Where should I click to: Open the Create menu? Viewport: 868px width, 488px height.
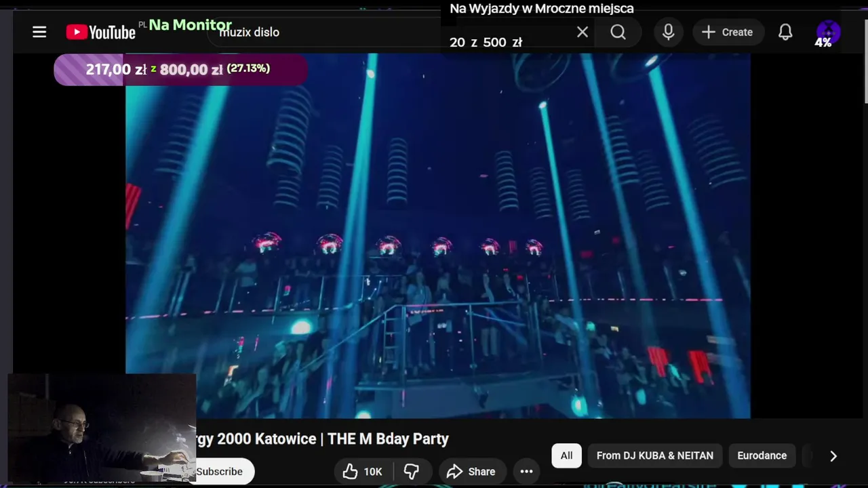point(727,32)
